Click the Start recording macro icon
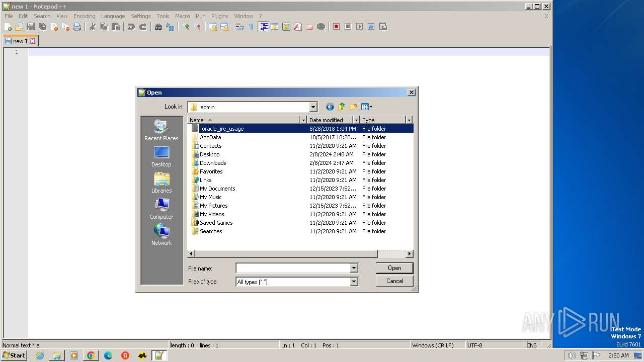The image size is (644, 362). [x=336, y=27]
